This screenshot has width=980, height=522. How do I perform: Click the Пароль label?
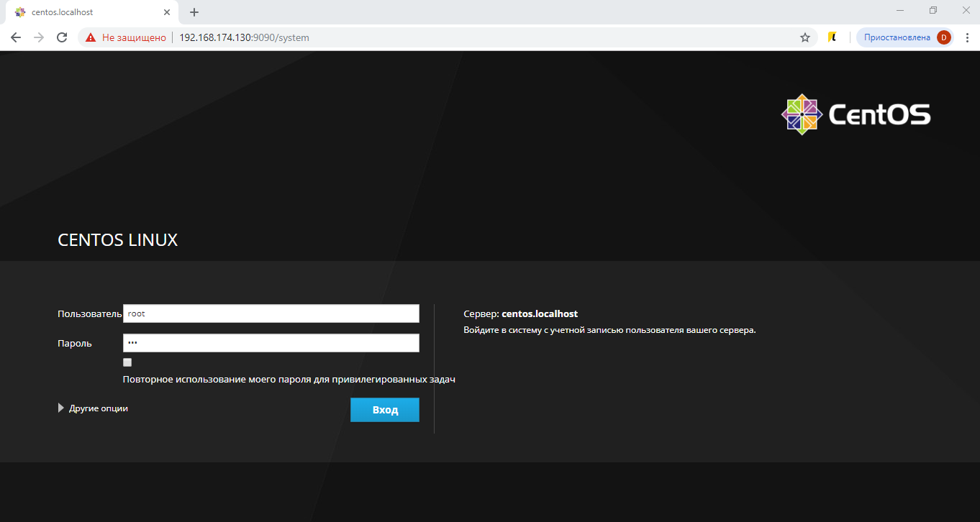tap(75, 344)
